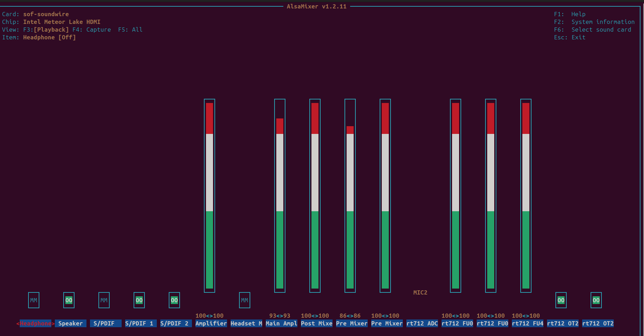The width and height of the screenshot is (644, 336).
Task: Click 100<>100 readout above Amplifier label
Action: (210, 316)
